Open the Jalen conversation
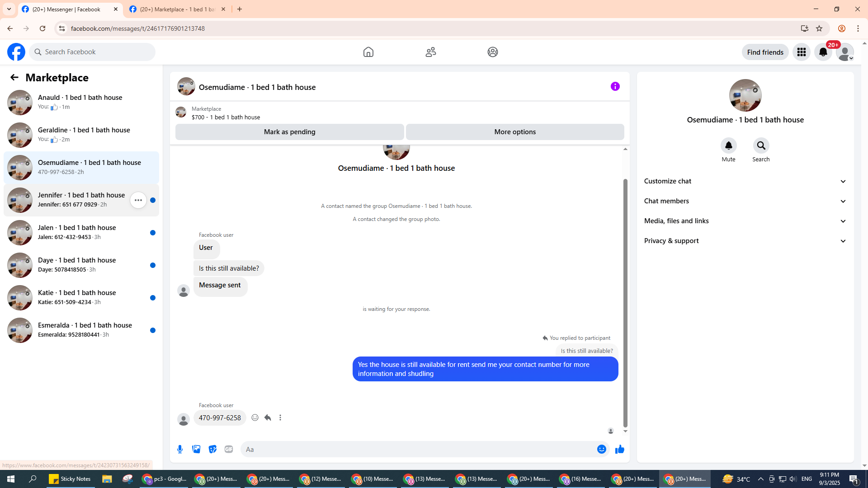This screenshot has height=488, width=868. point(81,233)
